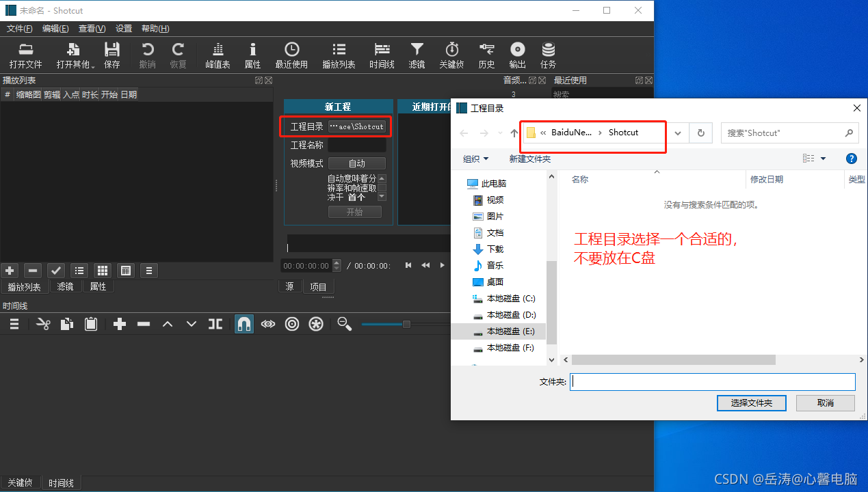The image size is (868, 492).
Task: Toggle the magnet snap button in timeline
Action: coord(244,324)
